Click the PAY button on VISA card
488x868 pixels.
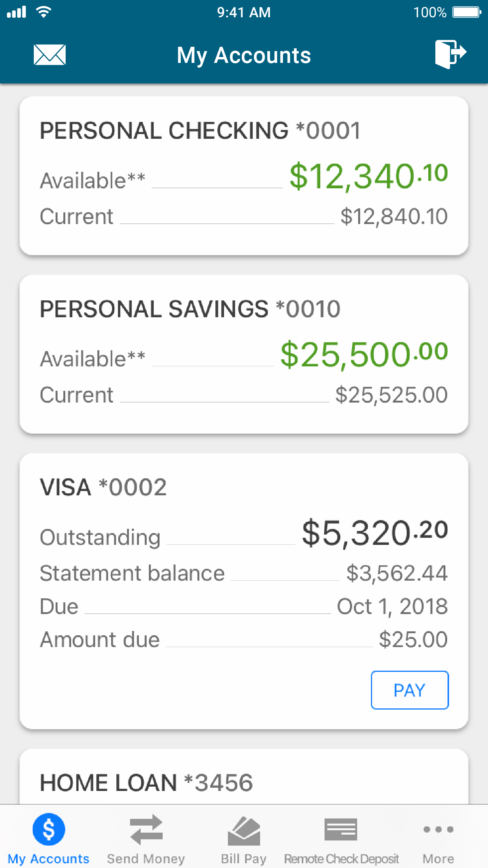[x=410, y=690]
